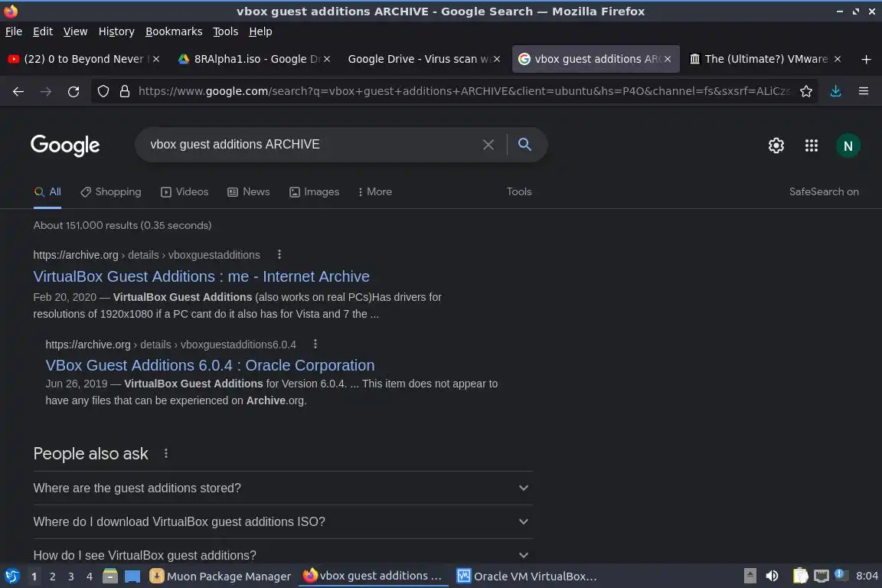The height and width of the screenshot is (588, 882).
Task: Open the removable media tray icon
Action: pos(750,577)
